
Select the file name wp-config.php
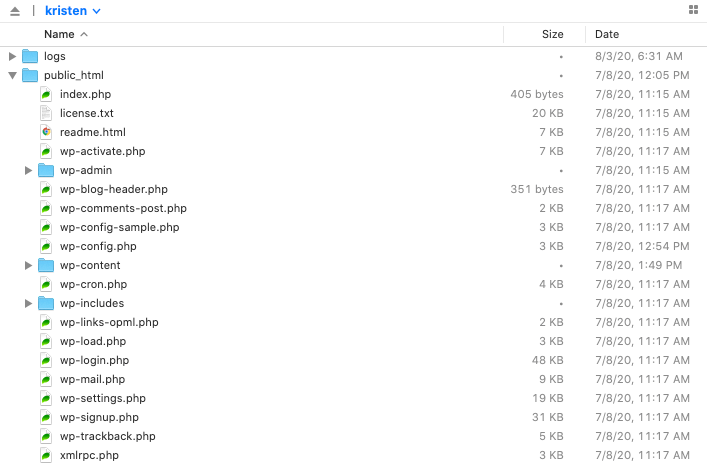coord(98,246)
